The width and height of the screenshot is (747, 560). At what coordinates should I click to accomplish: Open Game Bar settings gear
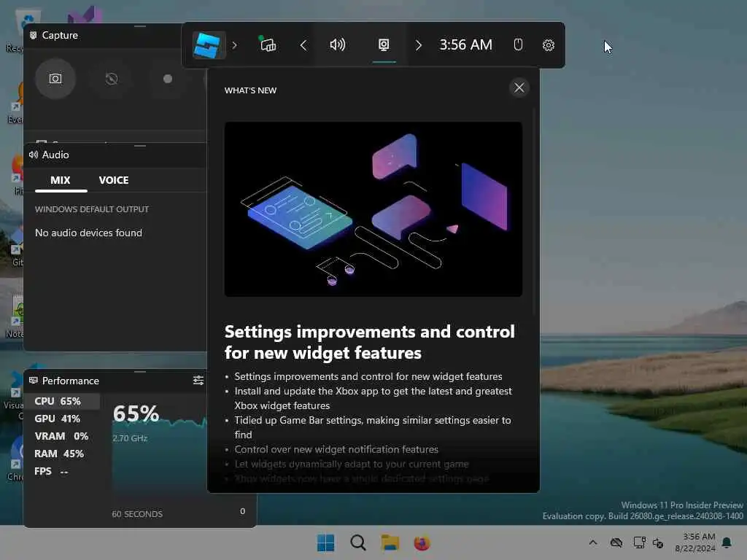click(549, 44)
